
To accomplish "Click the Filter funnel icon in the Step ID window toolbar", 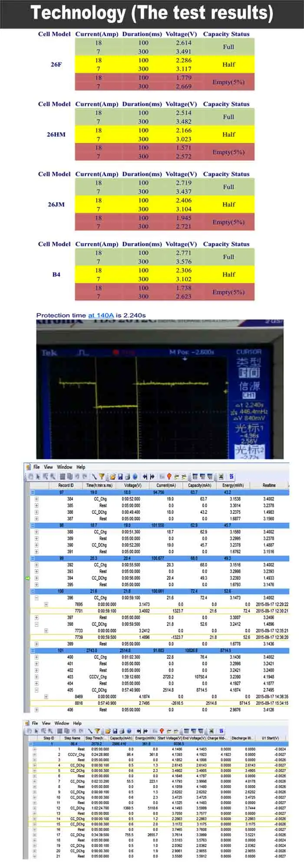I will (97, 732).
